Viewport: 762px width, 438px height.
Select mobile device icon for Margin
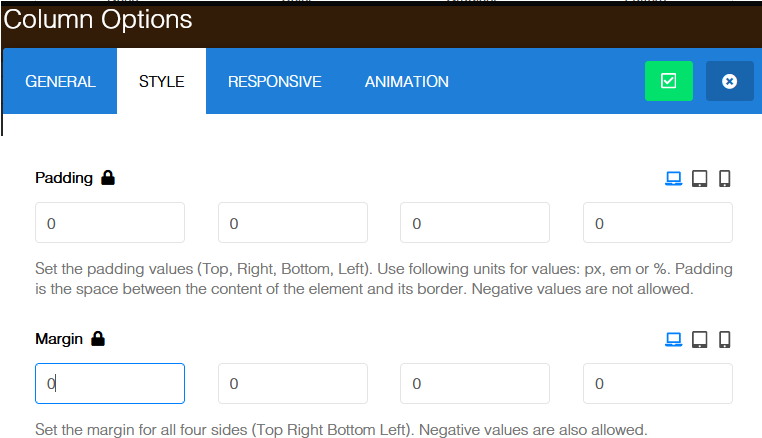click(725, 339)
